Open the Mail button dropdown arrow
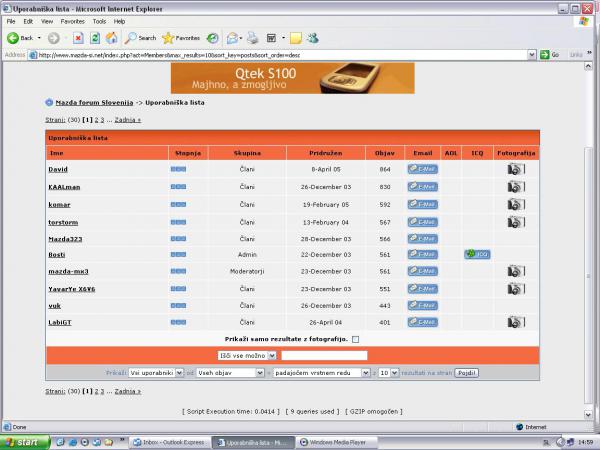Viewport: 600px width, 450px height. 241,38
